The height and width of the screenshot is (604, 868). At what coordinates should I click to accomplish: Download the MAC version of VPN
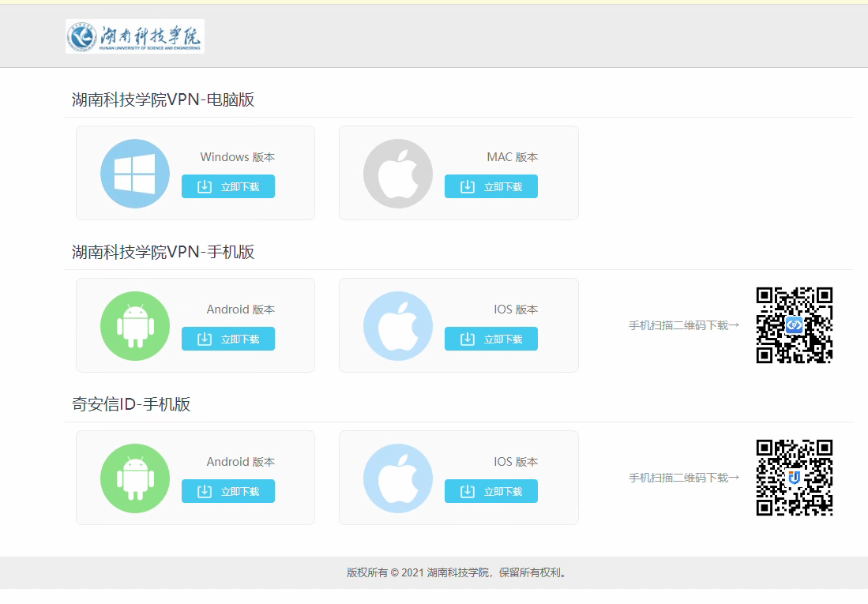coord(491,186)
